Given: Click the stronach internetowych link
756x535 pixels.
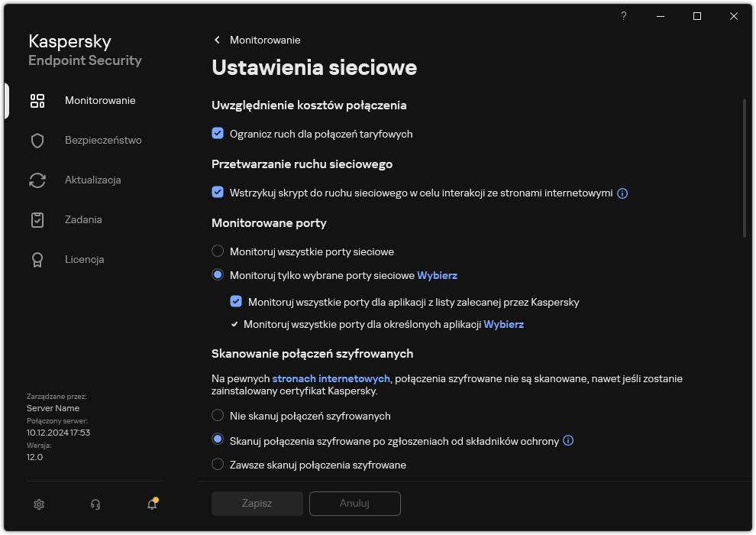Looking at the screenshot, I should tap(333, 378).
